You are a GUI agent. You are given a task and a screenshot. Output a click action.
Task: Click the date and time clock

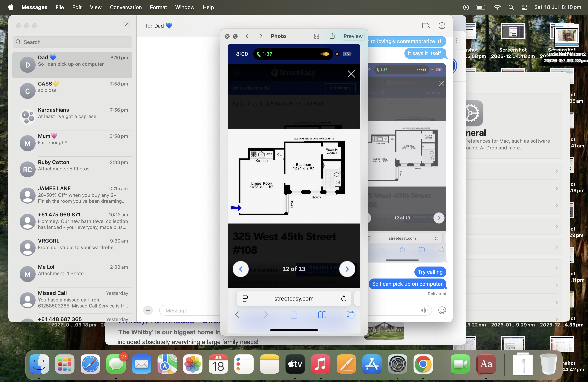(558, 7)
